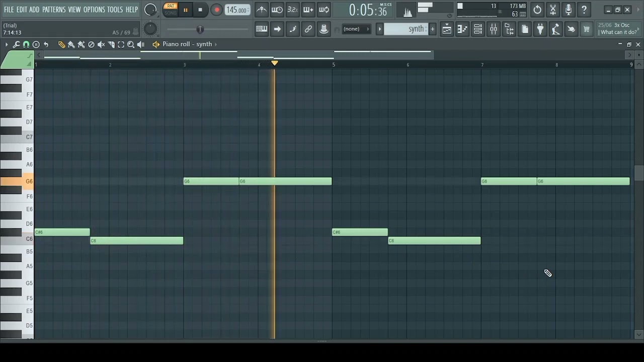
Task: Switch to PAT pattern mode
Action: (x=171, y=6)
